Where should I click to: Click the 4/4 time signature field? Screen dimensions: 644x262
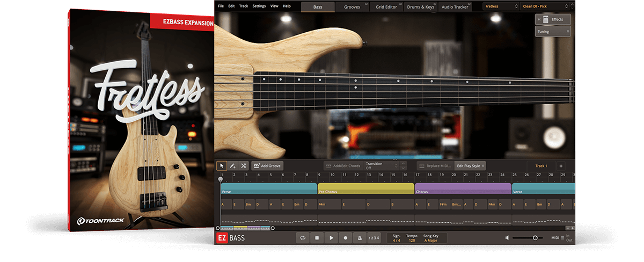397,241
